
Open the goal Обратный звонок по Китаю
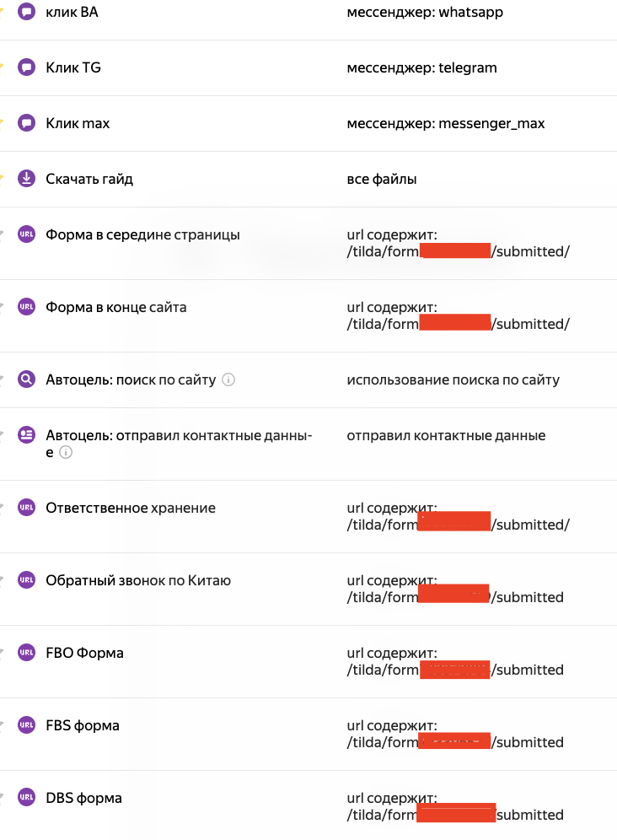138,580
